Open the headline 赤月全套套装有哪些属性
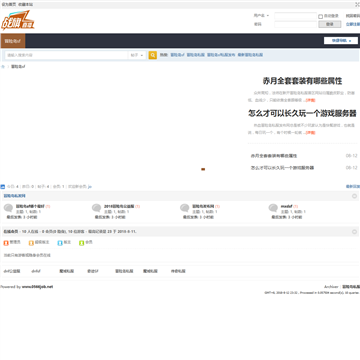The height and width of the screenshot is (360, 360). click(x=302, y=81)
